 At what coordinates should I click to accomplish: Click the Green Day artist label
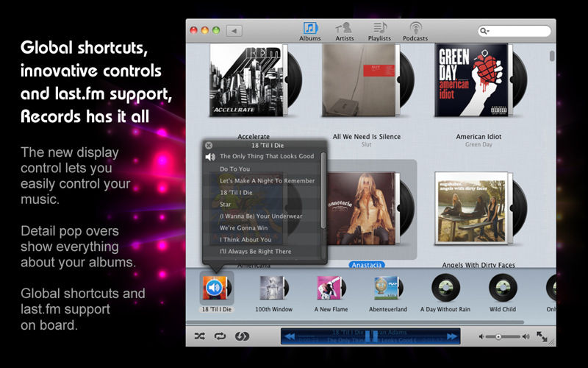pos(478,144)
